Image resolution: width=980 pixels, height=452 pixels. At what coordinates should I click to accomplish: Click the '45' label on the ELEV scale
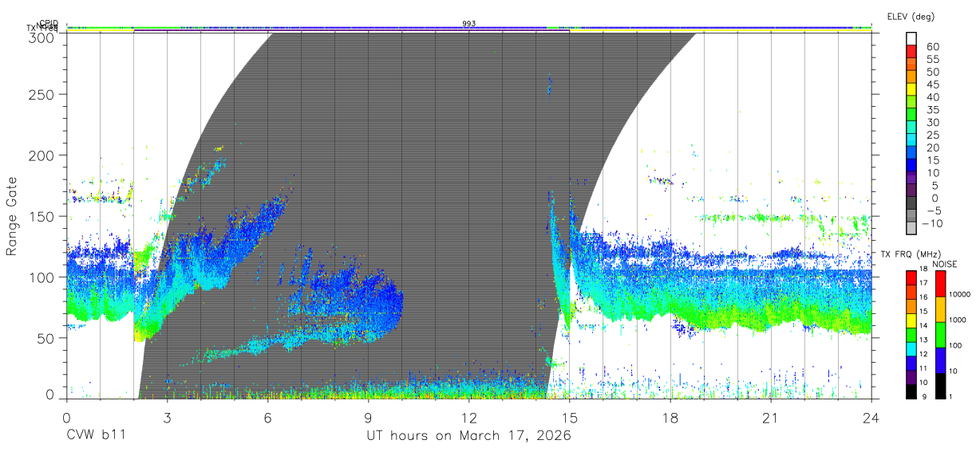pos(932,84)
